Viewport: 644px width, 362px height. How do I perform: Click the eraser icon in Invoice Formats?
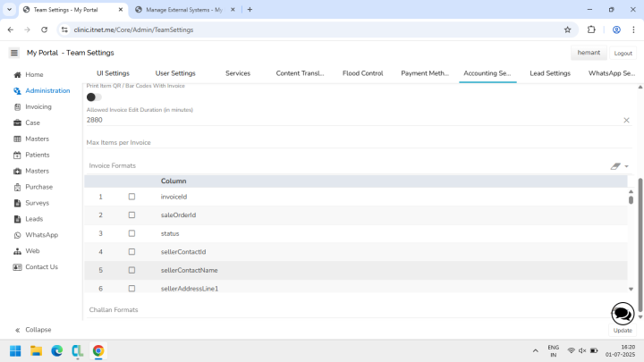point(615,166)
